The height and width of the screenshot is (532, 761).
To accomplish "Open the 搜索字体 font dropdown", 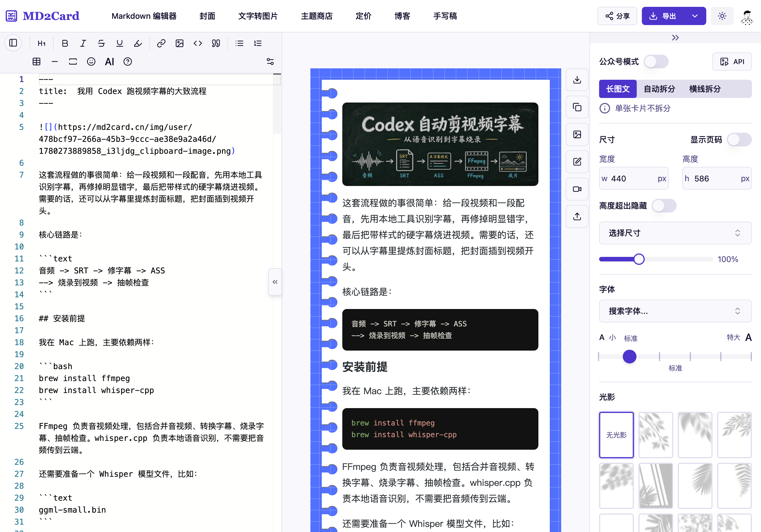I will (675, 311).
